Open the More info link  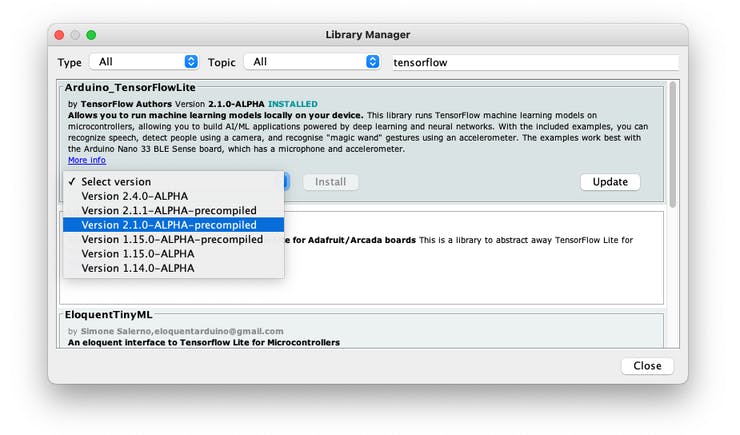click(87, 160)
